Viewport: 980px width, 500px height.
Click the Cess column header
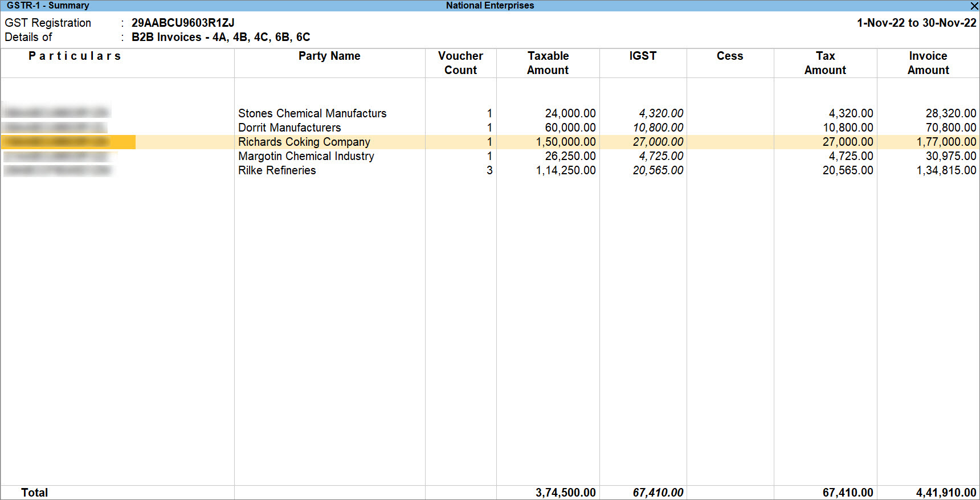point(730,56)
